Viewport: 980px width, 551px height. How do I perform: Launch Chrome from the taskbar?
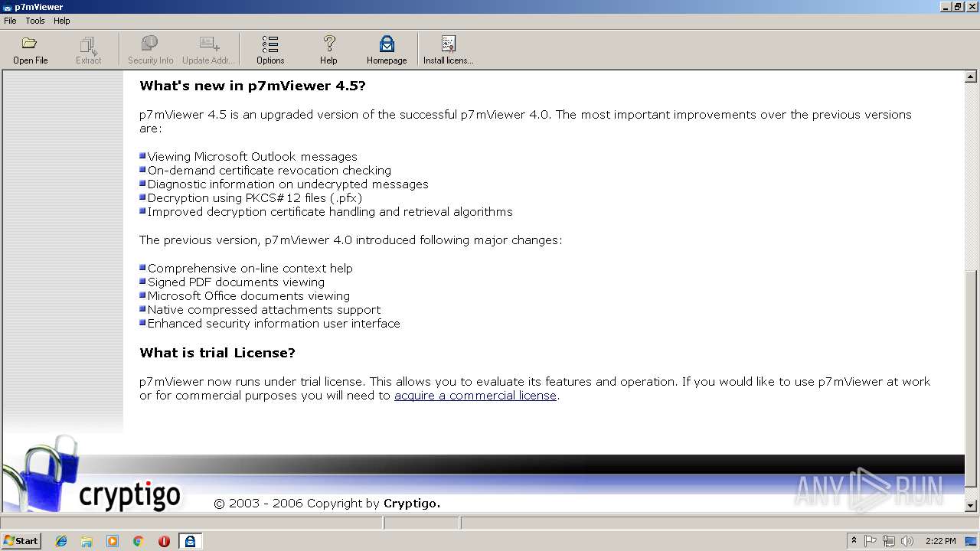pos(139,541)
